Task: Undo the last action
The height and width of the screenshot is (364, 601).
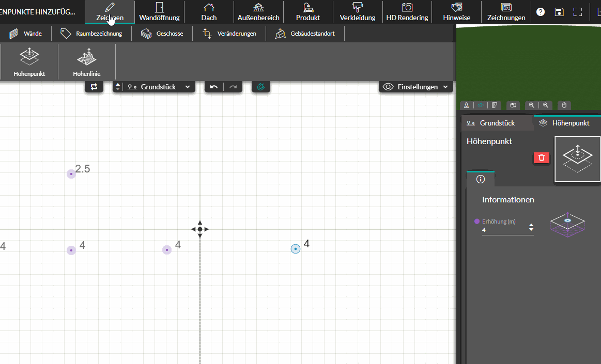Action: [x=214, y=87]
